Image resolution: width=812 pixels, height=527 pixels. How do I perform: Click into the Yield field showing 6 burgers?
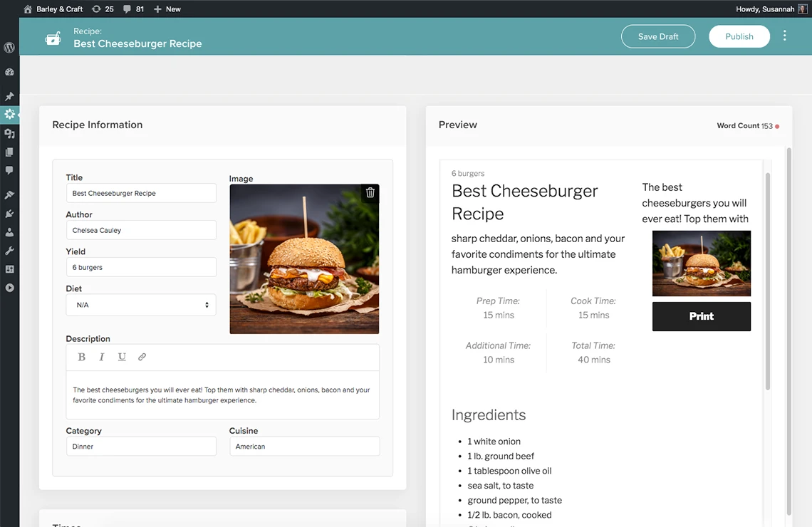click(141, 267)
